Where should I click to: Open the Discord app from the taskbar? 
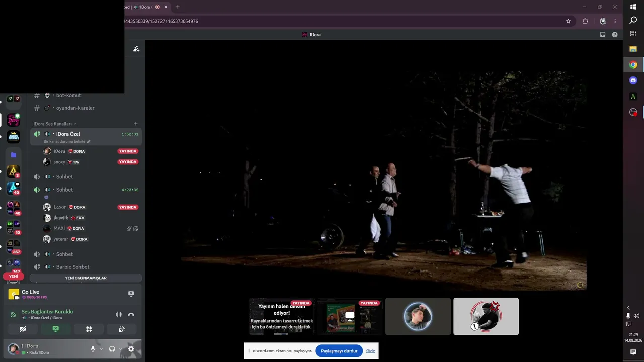click(x=633, y=80)
